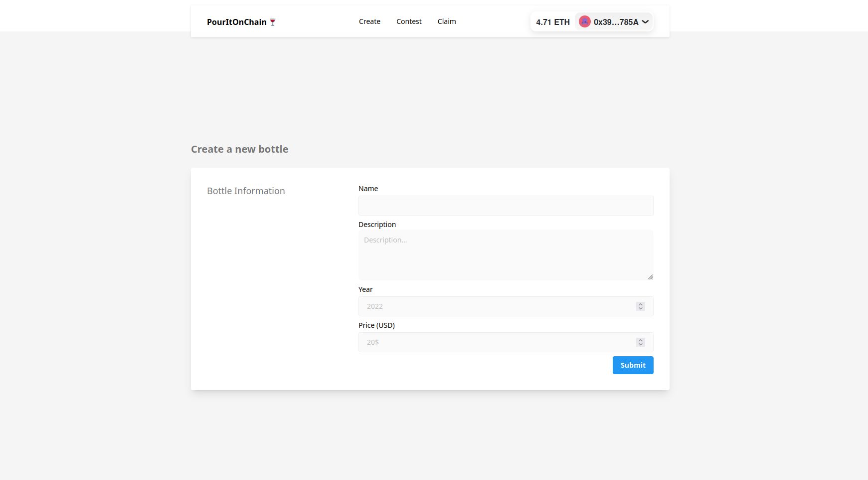
Task: Click the 'Description' field label
Action: 377,225
